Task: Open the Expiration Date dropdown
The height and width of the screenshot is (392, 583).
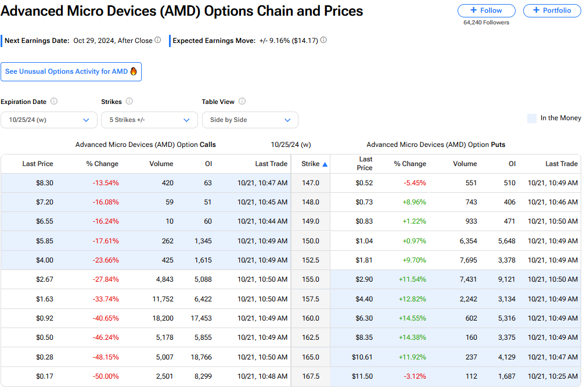Action: pos(49,120)
